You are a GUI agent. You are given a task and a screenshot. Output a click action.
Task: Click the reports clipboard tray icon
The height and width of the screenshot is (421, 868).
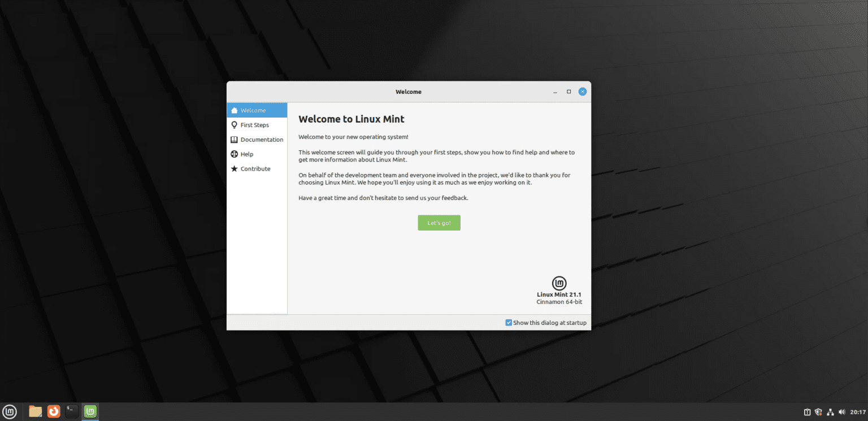coord(808,411)
